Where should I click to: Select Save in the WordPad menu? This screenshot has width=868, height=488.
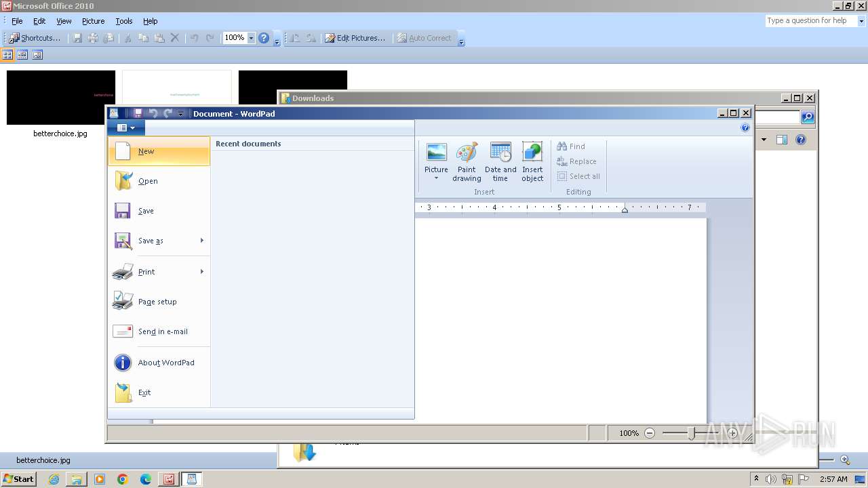click(x=159, y=211)
